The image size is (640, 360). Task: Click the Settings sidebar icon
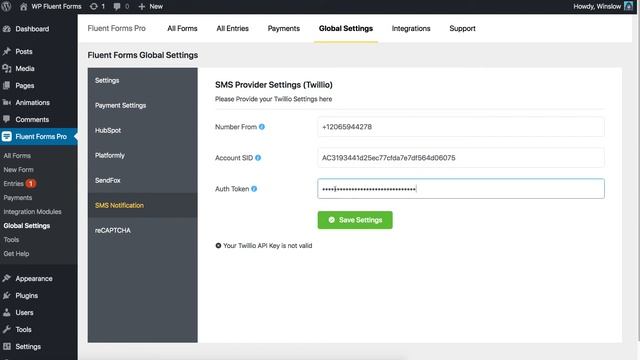point(7,347)
